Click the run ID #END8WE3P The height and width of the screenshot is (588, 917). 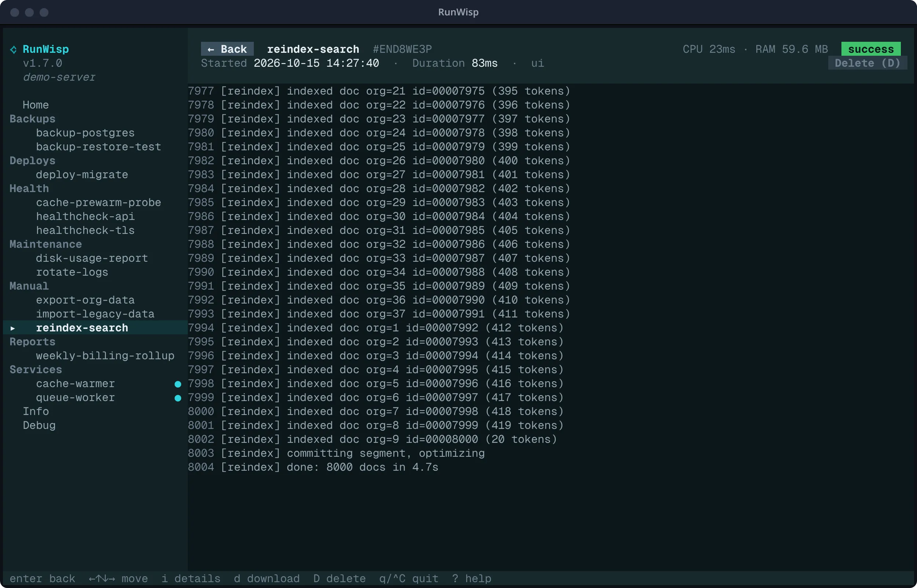tap(402, 49)
